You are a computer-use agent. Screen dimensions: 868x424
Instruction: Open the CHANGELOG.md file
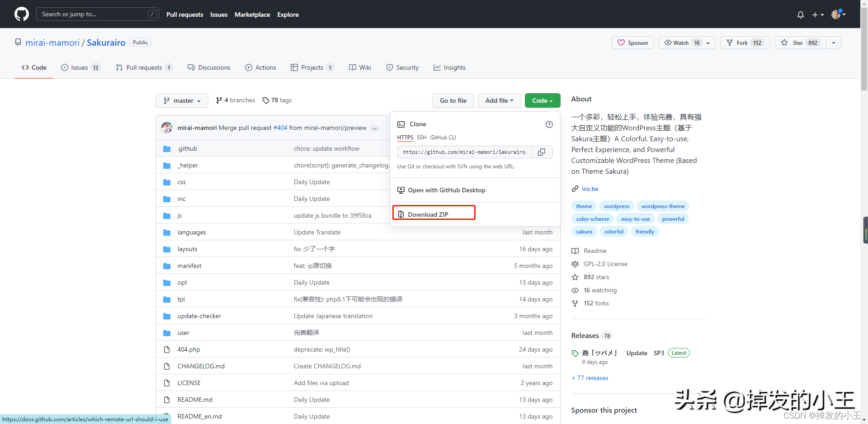point(201,366)
